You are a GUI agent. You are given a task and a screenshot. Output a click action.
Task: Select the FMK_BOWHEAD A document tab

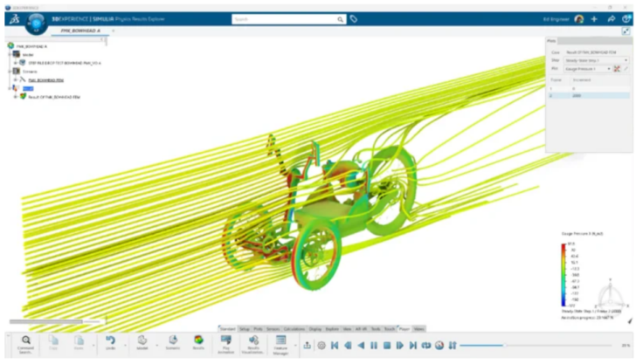click(79, 31)
